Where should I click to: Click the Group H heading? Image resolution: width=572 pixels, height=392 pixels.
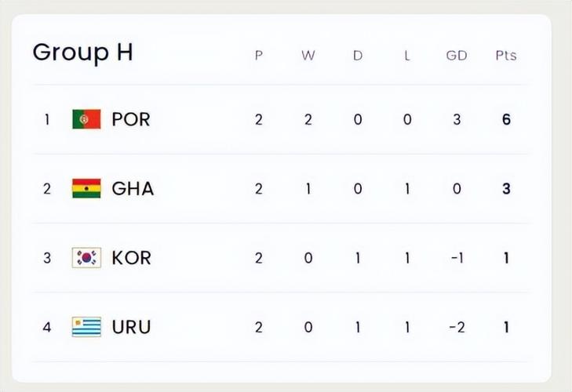[82, 53]
